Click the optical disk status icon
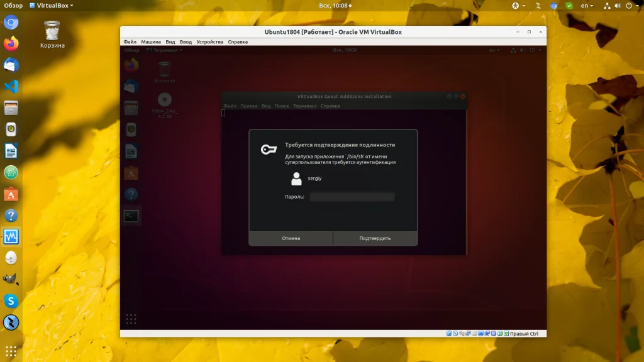644x362 pixels. 455,334
